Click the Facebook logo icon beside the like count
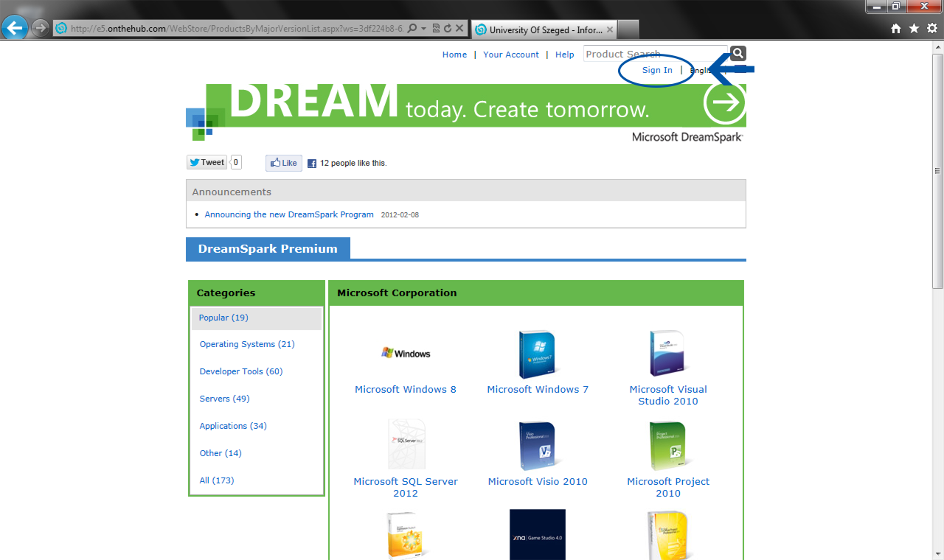 [312, 164]
